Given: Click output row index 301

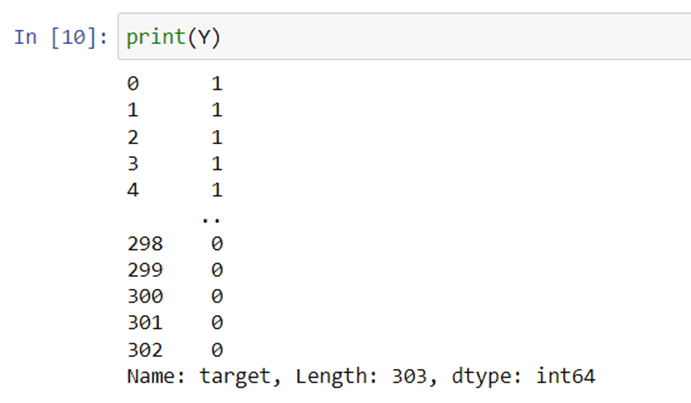Looking at the screenshot, I should pos(145,323).
